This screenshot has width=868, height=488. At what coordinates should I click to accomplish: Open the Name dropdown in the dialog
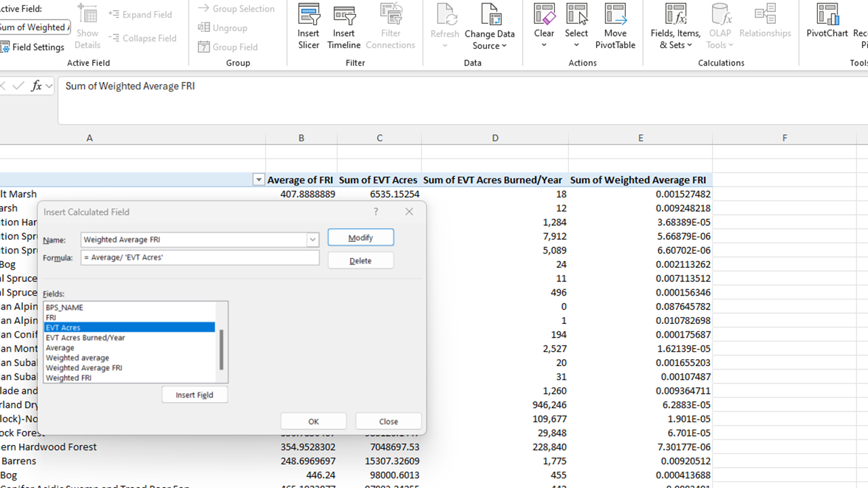[x=312, y=239]
